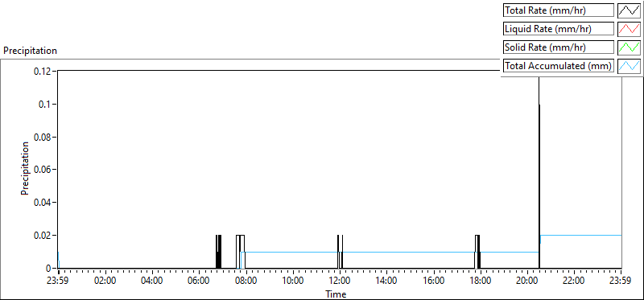Click the rate spikes just before 07:00
Viewport: 644px width, 300px height.
point(218,252)
